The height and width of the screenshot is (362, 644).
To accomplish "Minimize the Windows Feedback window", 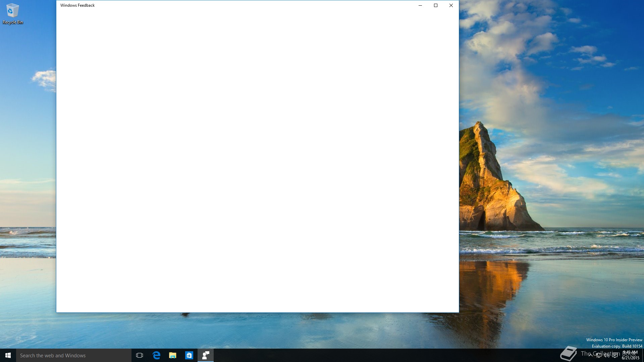I will point(420,5).
